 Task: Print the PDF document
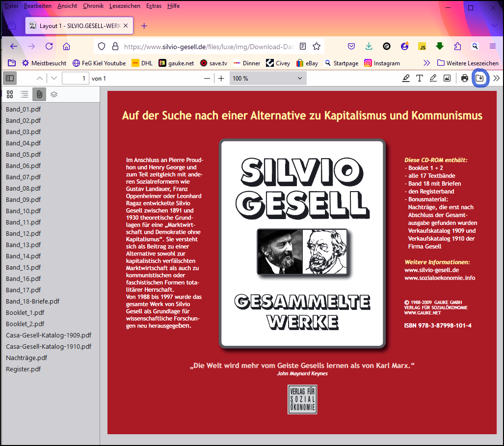pyautogui.click(x=464, y=78)
